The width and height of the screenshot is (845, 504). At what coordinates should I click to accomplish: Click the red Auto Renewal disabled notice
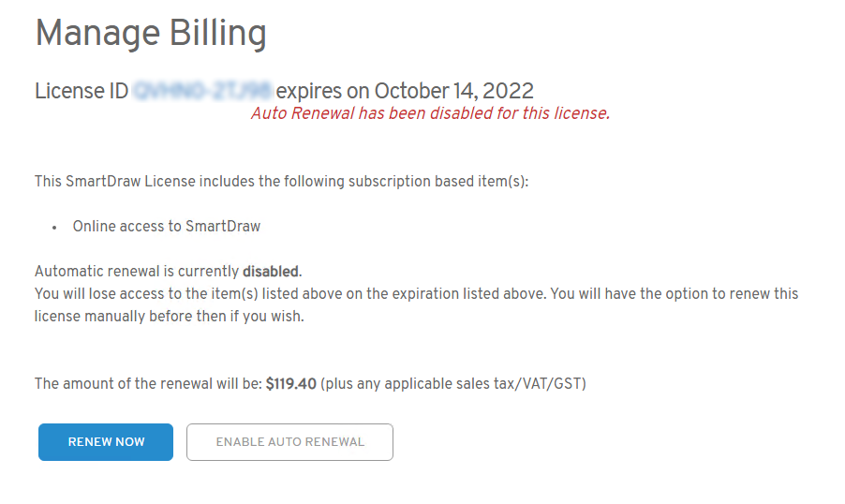coord(430,113)
